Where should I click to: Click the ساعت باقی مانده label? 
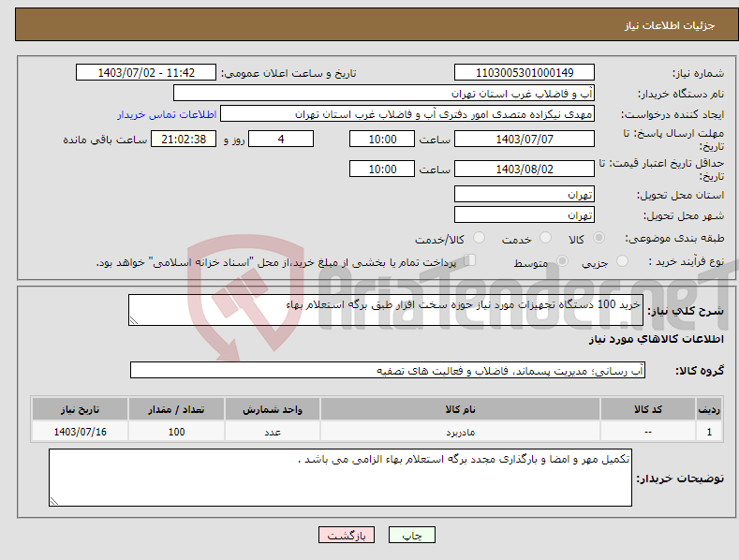tap(105, 140)
